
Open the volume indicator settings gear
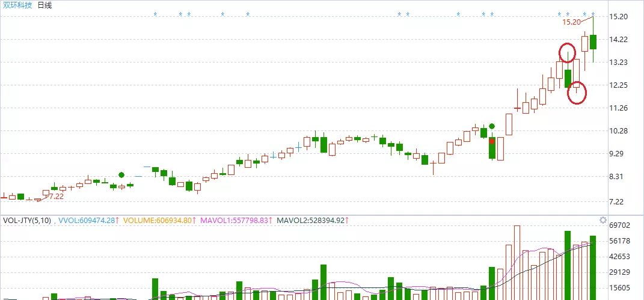[x=603, y=221]
